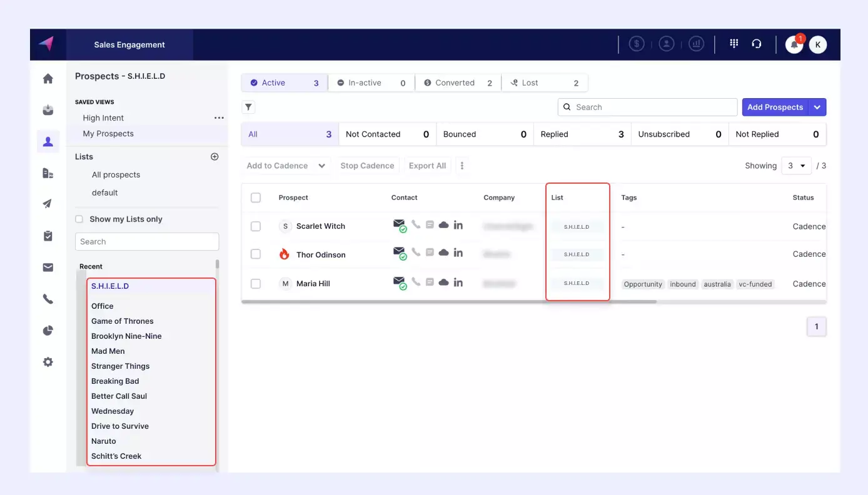Switch to Converted tab
This screenshot has height=495, width=868.
tap(458, 82)
